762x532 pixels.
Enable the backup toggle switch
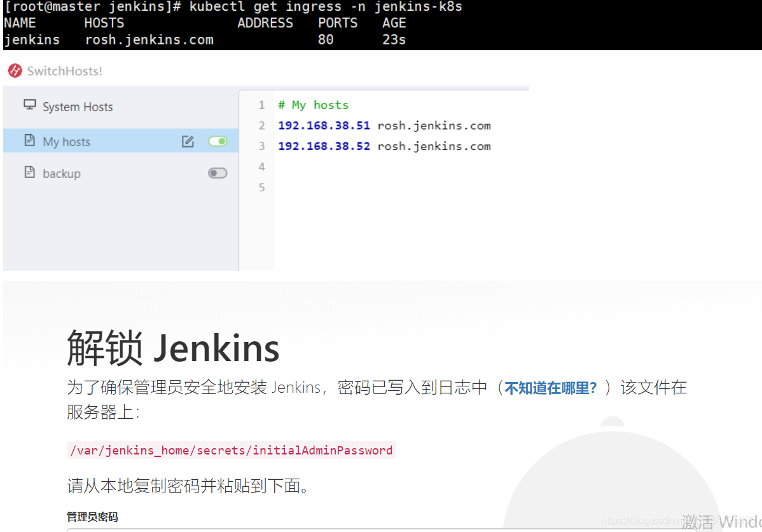tap(218, 174)
